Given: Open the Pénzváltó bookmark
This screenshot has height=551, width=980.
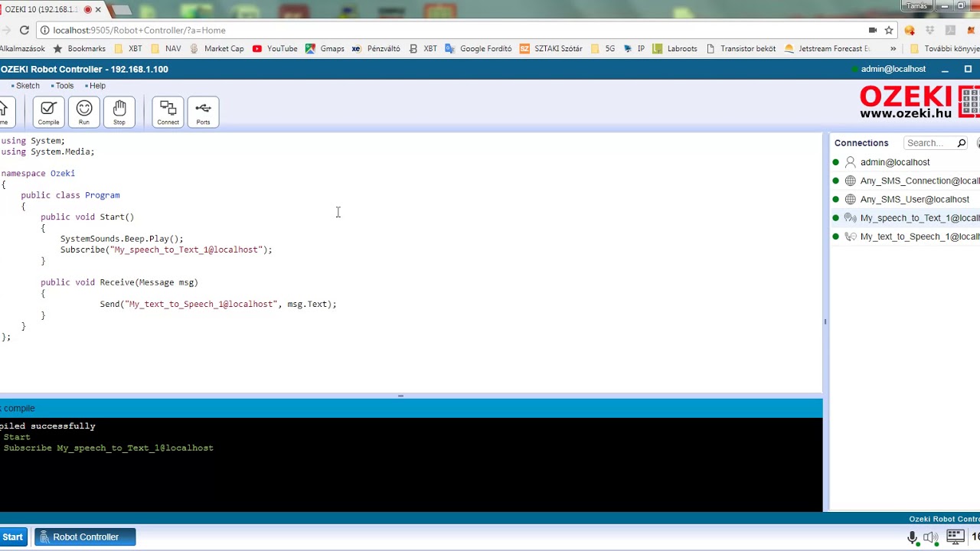Looking at the screenshot, I should tap(376, 48).
